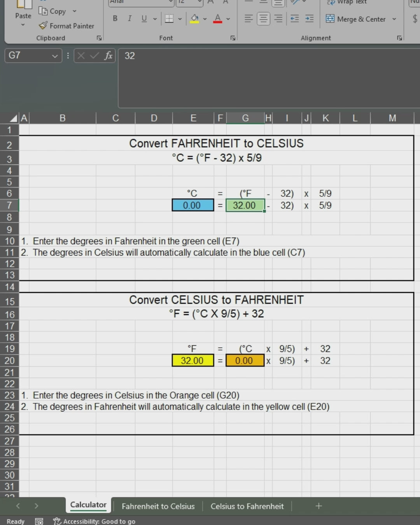Image resolution: width=420 pixels, height=525 pixels.
Task: Select column G header
Action: tap(245, 118)
